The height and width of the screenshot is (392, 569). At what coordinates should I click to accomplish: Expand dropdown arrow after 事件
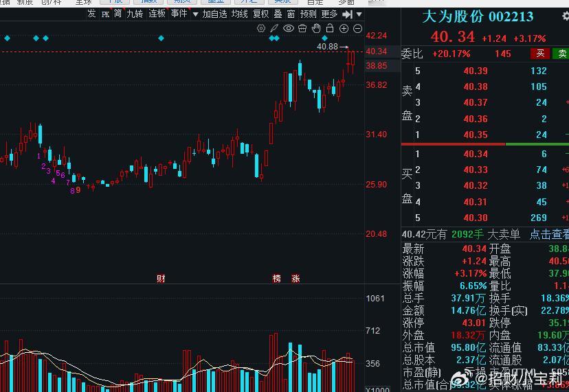tap(195, 14)
